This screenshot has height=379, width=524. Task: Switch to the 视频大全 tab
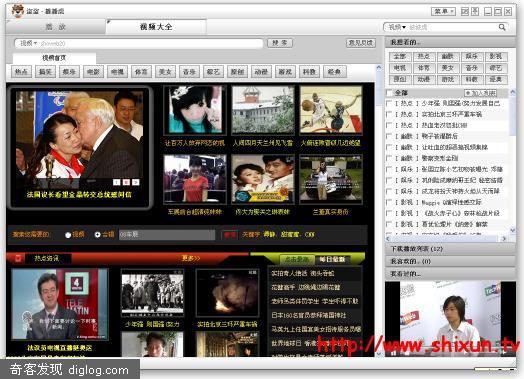[156, 27]
